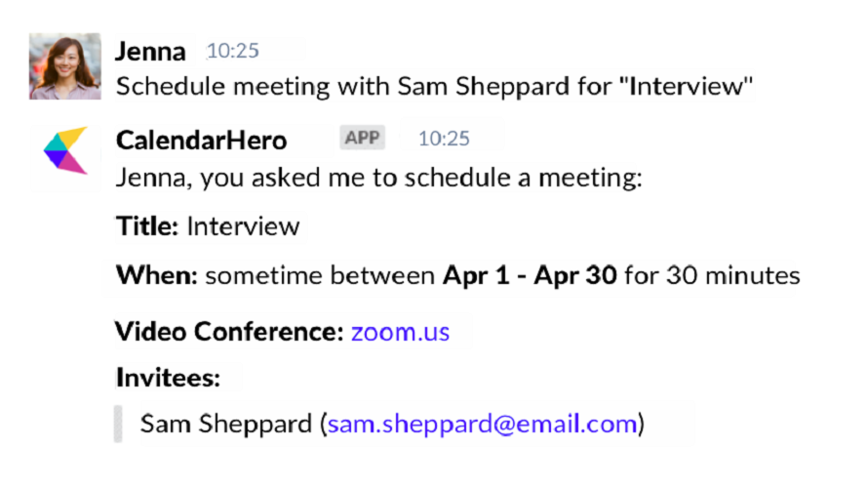Open Jenna's profile via her name
Image resolution: width=868 pixels, height=488 pixels.
[150, 51]
